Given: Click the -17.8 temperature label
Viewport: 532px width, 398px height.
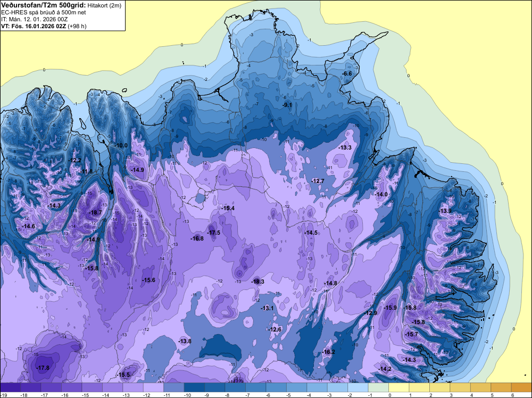Looking at the screenshot, I should (43, 368).
